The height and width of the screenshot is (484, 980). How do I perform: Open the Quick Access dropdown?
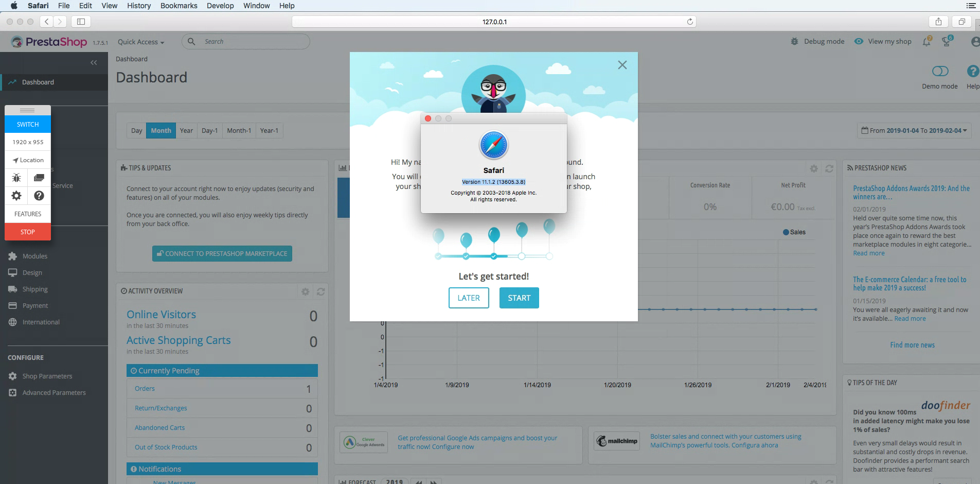pos(141,42)
